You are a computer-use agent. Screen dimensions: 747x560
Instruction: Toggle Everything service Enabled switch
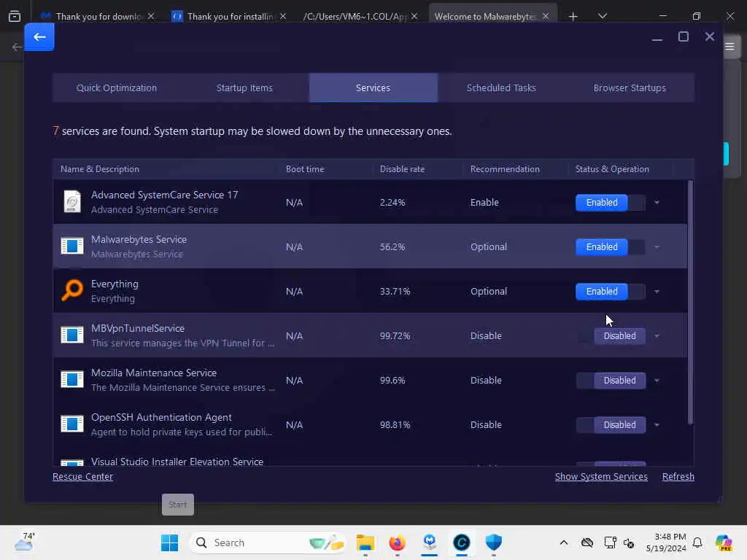[x=611, y=292]
